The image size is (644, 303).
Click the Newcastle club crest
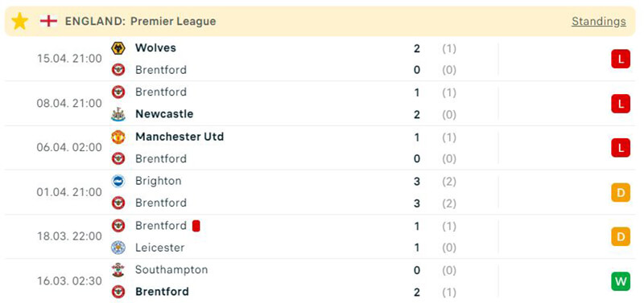click(x=118, y=114)
